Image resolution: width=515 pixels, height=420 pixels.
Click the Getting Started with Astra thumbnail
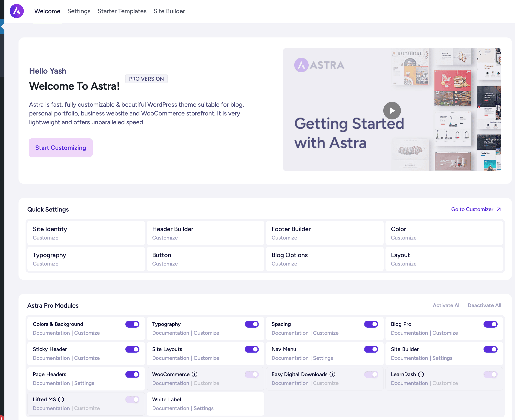click(392, 110)
